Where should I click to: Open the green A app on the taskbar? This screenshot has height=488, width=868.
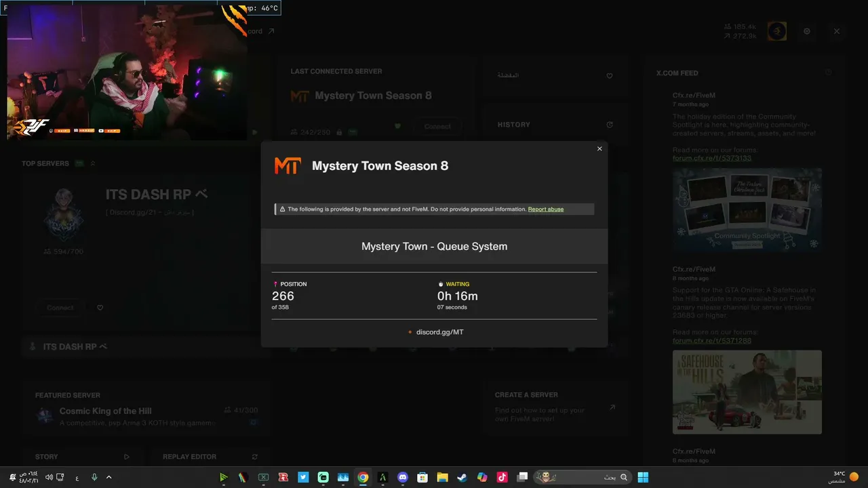[382, 477]
